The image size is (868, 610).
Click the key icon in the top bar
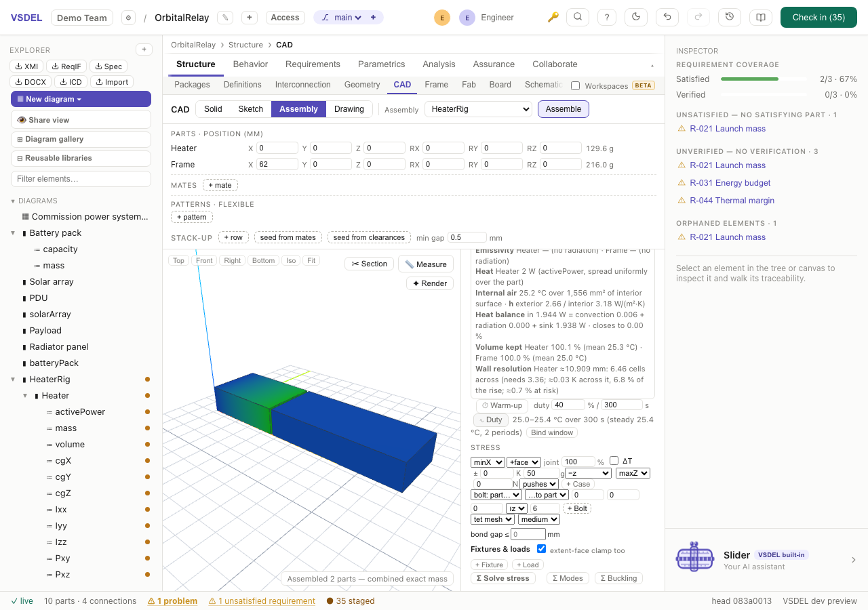coord(553,18)
